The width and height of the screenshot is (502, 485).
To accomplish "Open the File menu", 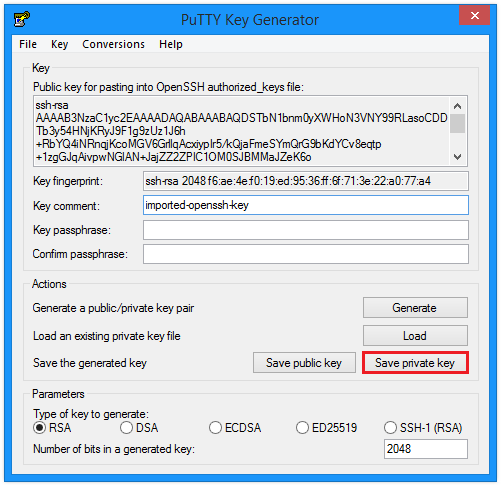I will click(x=28, y=44).
